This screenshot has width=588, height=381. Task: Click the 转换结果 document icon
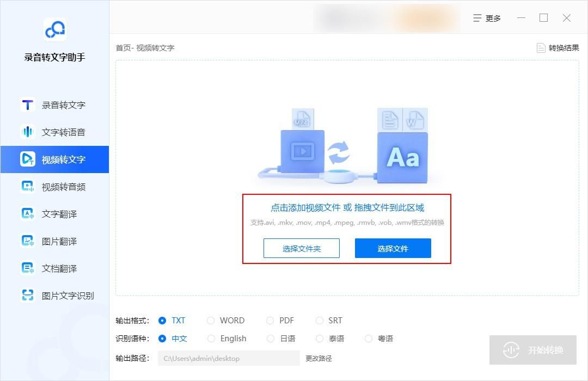541,48
